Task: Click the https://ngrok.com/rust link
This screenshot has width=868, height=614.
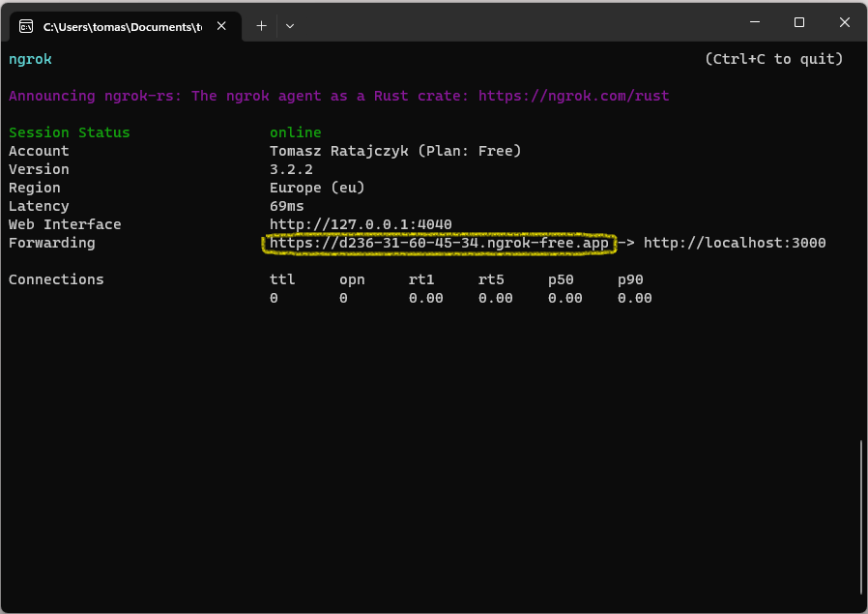Action: click(x=573, y=96)
